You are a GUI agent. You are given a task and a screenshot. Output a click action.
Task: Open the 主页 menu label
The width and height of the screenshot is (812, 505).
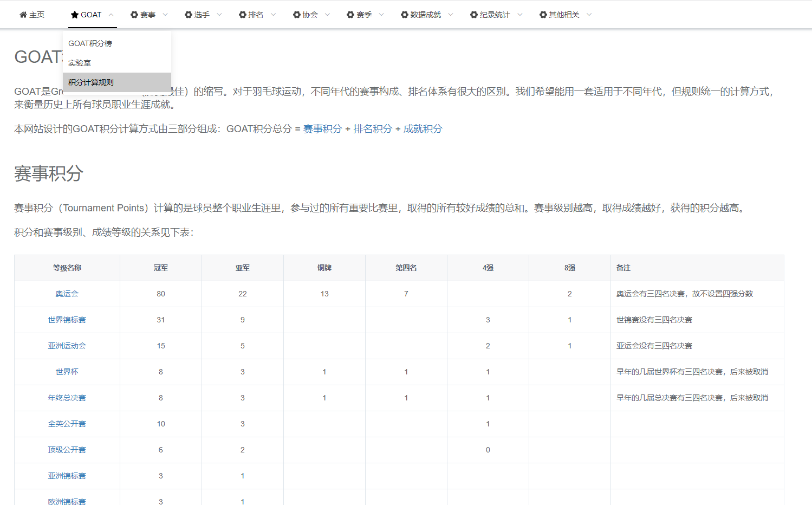tap(37, 15)
